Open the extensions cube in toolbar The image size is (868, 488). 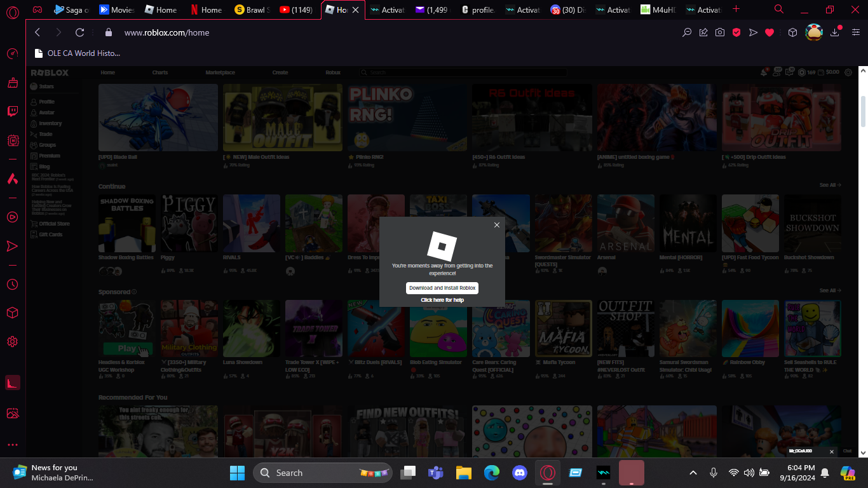[x=792, y=32]
